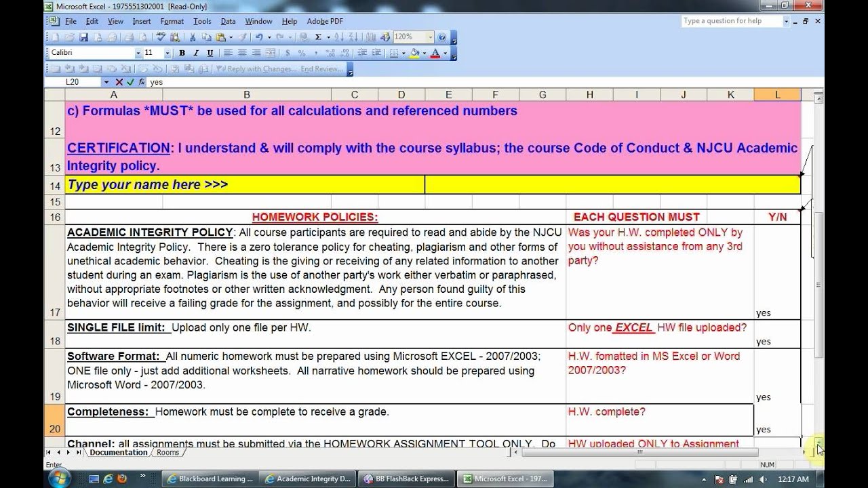The height and width of the screenshot is (488, 868).
Task: Click the Undo arrow icon
Action: [259, 37]
